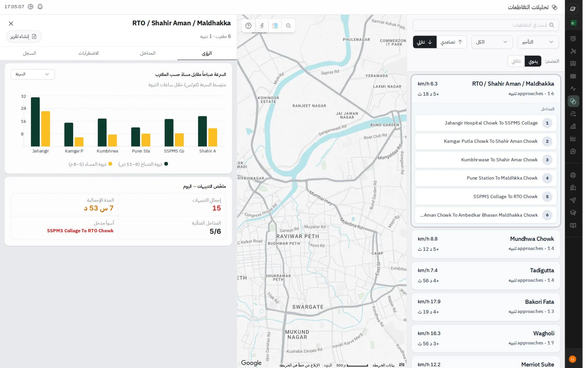Open the network nodes icon in sidebar
The image size is (588, 368).
[x=573, y=51]
